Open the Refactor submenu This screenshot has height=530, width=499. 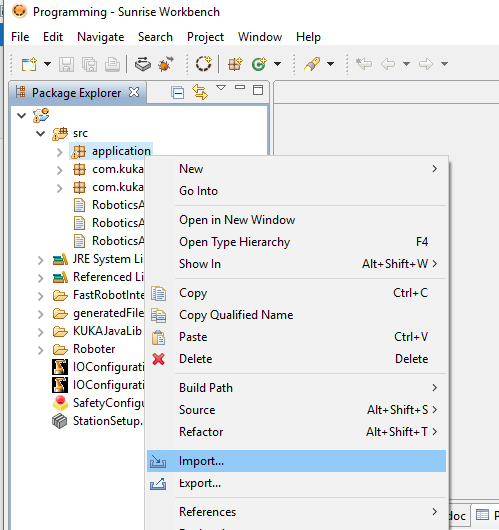point(296,432)
